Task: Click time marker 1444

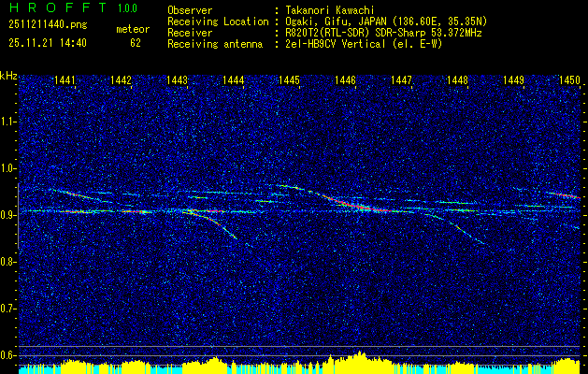Action: (234, 80)
